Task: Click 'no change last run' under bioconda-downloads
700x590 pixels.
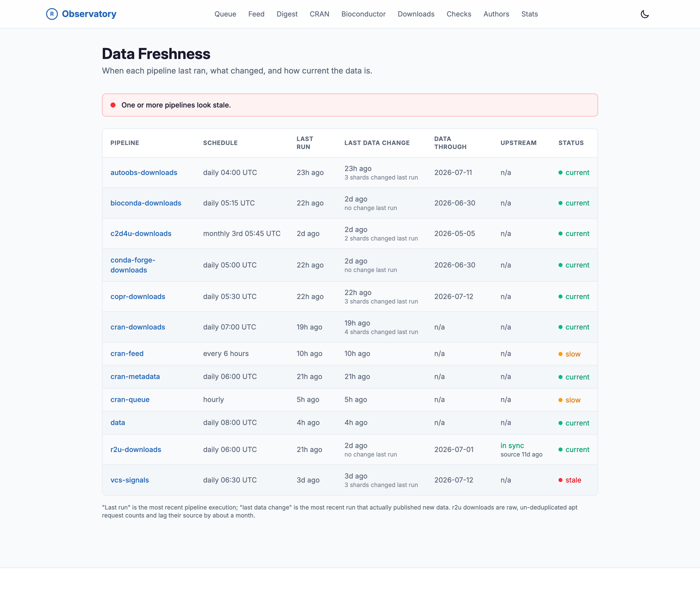Action: [x=370, y=208]
